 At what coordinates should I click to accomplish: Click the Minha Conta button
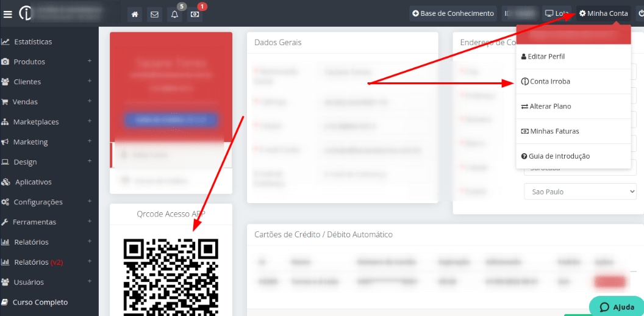pos(603,13)
